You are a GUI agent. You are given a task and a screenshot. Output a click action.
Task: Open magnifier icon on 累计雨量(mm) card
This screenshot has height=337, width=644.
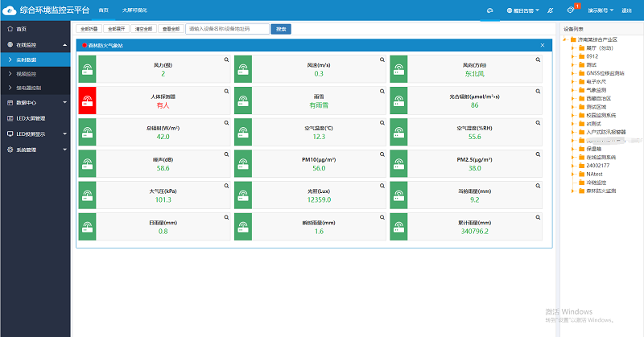click(x=538, y=217)
